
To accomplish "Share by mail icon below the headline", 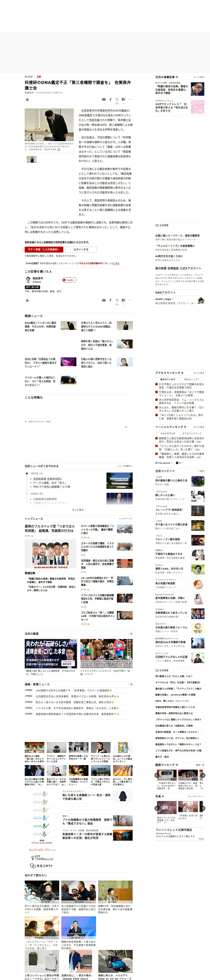I will pos(104,100).
